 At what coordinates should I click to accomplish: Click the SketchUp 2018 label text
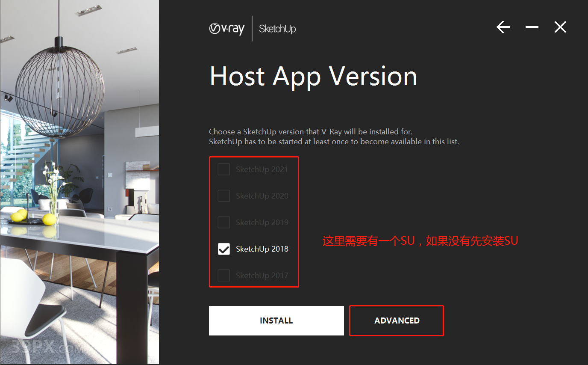click(x=262, y=249)
